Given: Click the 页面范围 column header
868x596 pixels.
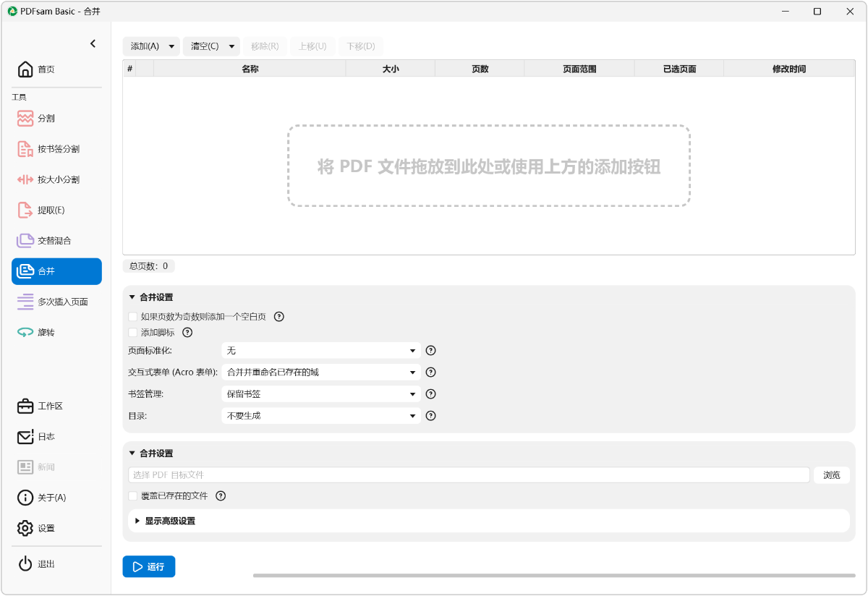Looking at the screenshot, I should coord(579,69).
